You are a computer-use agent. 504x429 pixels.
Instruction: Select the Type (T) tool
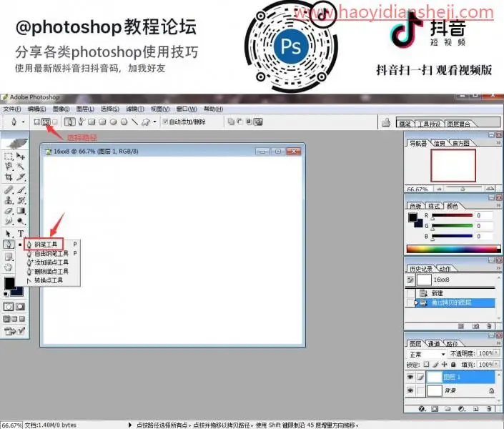pyautogui.click(x=21, y=234)
